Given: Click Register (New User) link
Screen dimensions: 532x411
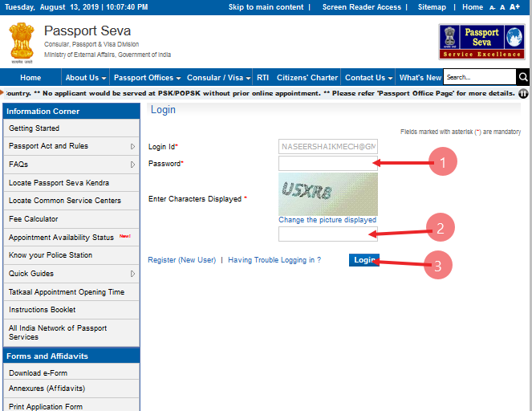Looking at the screenshot, I should [182, 260].
